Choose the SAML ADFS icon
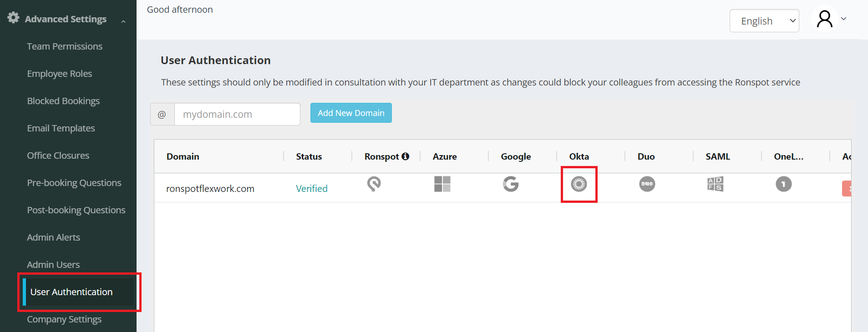Viewport: 868px width, 332px height. point(715,184)
